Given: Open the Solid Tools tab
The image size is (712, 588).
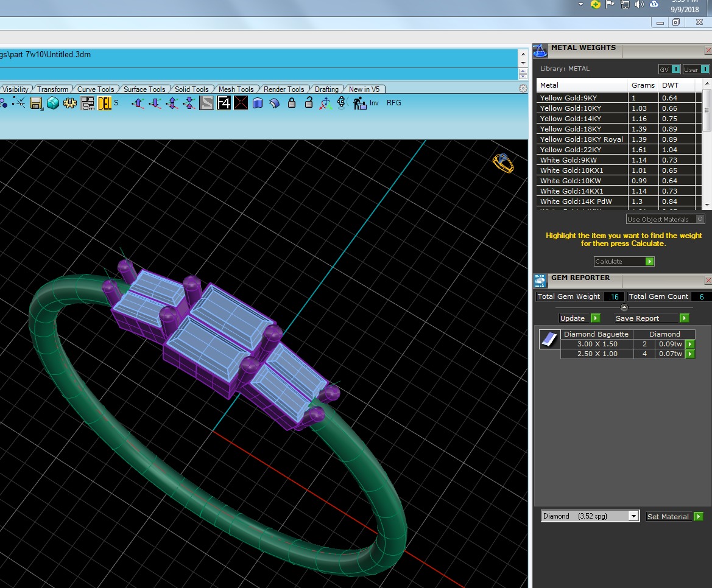Looking at the screenshot, I should (x=191, y=89).
